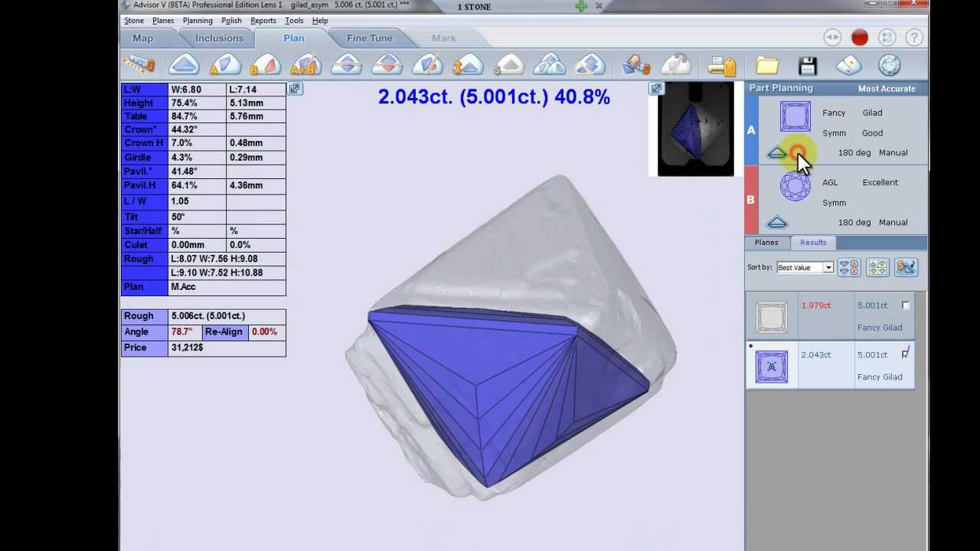Image resolution: width=980 pixels, height=551 pixels.
Task: Select the Results sub-tab
Action: coord(813,243)
